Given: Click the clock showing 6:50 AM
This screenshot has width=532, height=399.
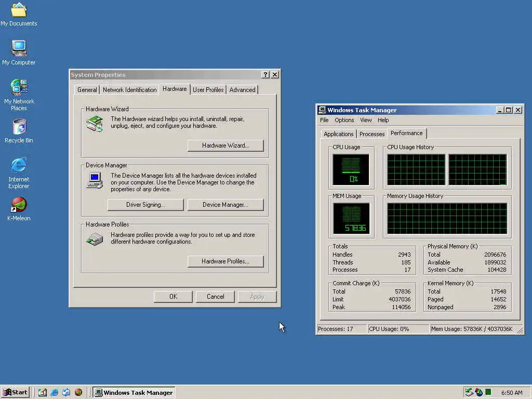Looking at the screenshot, I should 512,393.
